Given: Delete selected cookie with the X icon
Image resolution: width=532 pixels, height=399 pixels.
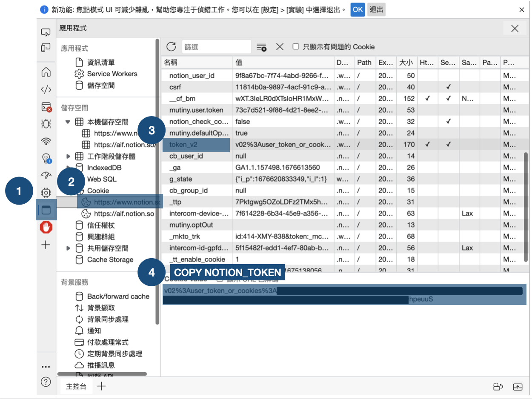Looking at the screenshot, I should point(280,47).
